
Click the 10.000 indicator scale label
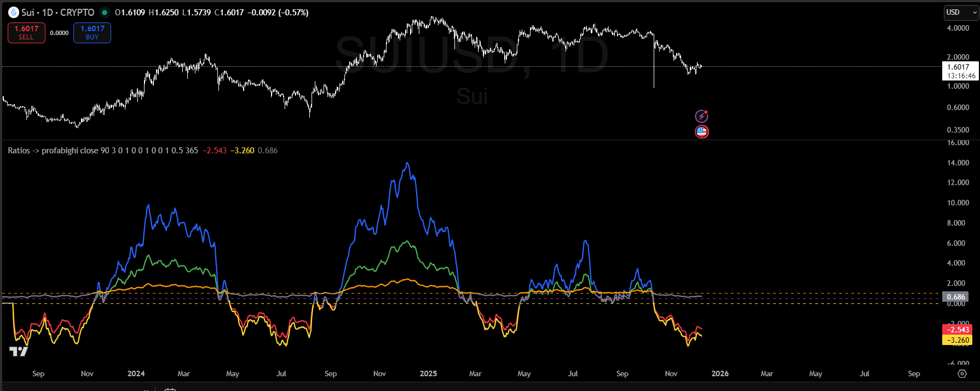click(958, 203)
